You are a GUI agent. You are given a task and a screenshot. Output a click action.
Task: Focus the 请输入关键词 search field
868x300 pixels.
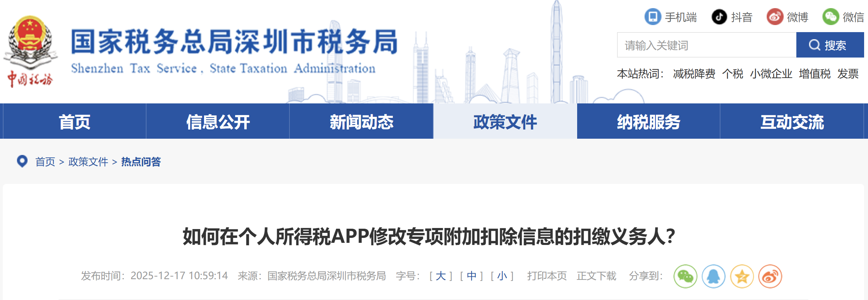[x=707, y=45]
